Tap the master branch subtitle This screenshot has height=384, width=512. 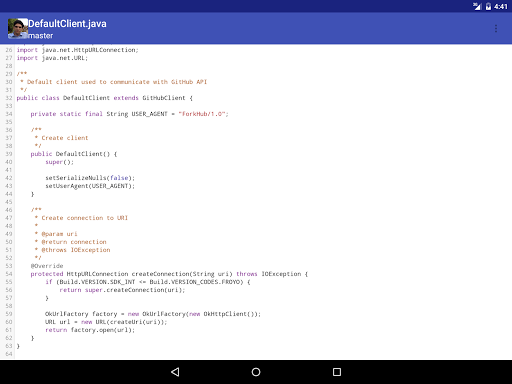[41, 36]
